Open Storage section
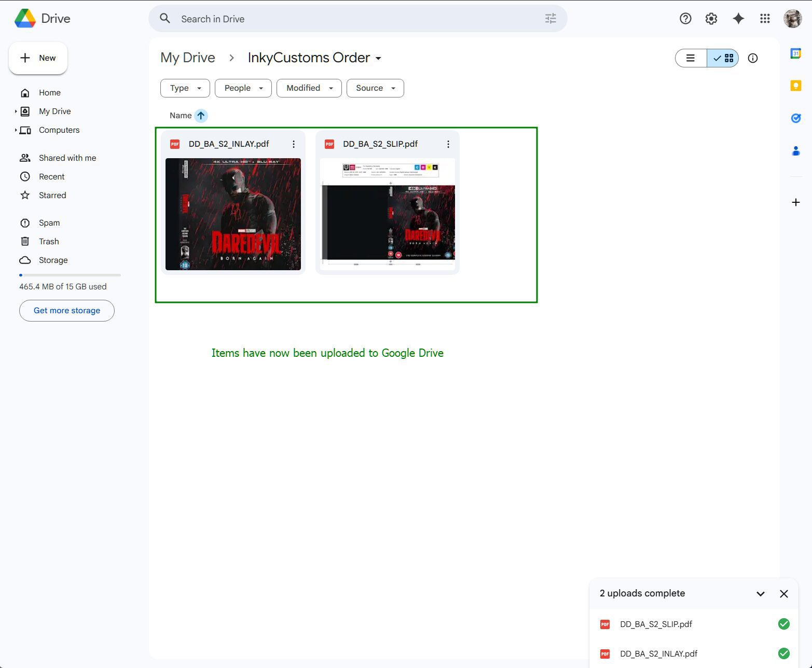 (x=53, y=260)
